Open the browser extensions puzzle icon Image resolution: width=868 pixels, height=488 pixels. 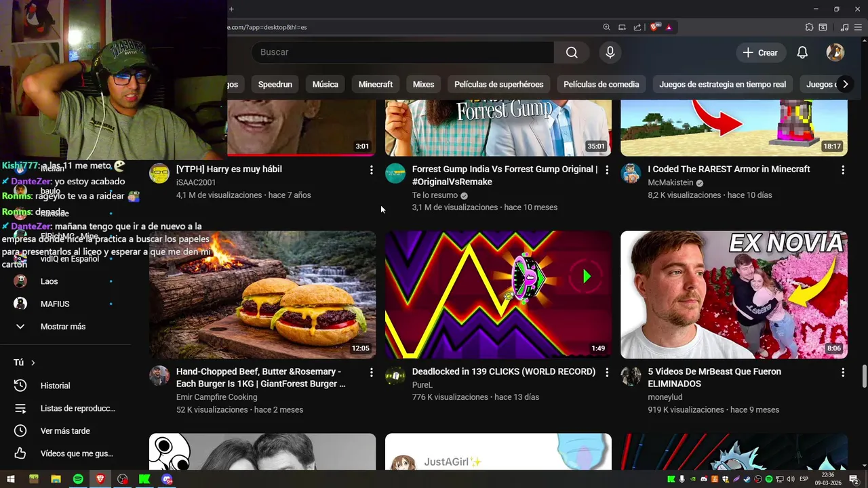click(809, 27)
